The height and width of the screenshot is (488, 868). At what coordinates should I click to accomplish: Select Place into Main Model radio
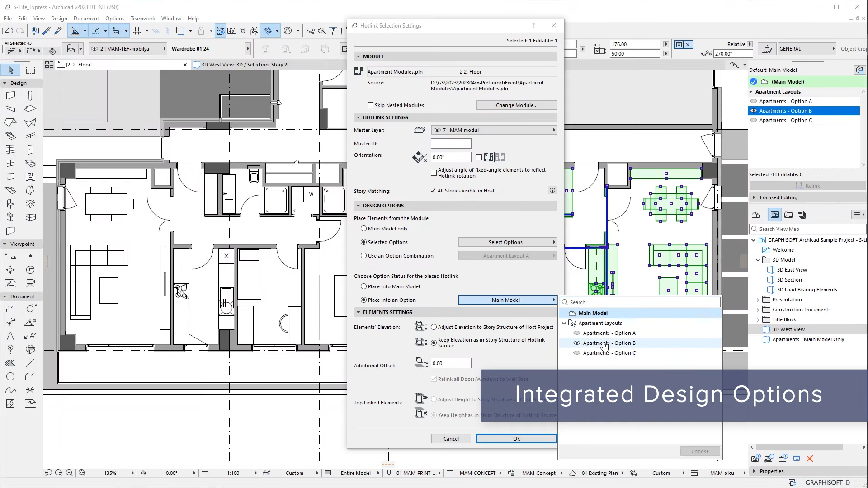click(364, 286)
